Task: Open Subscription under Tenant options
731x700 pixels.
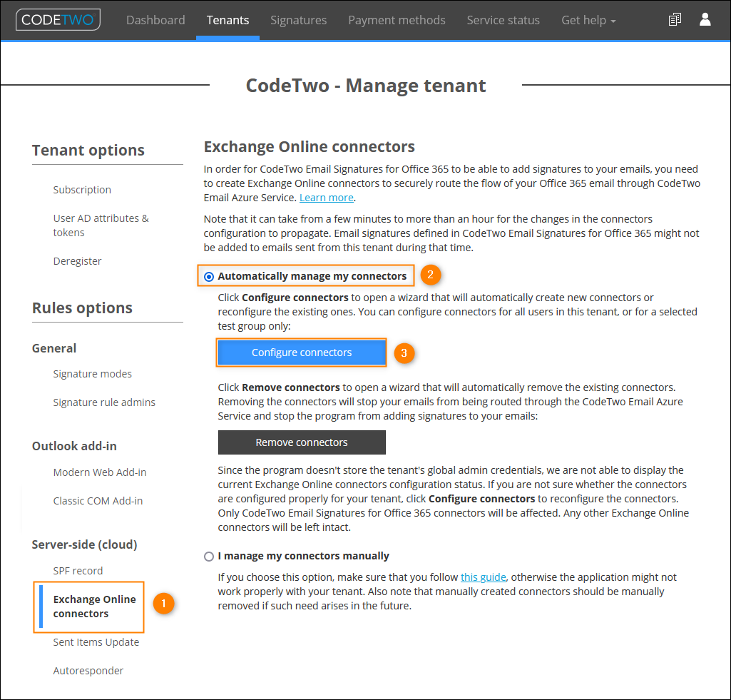Action: (82, 190)
